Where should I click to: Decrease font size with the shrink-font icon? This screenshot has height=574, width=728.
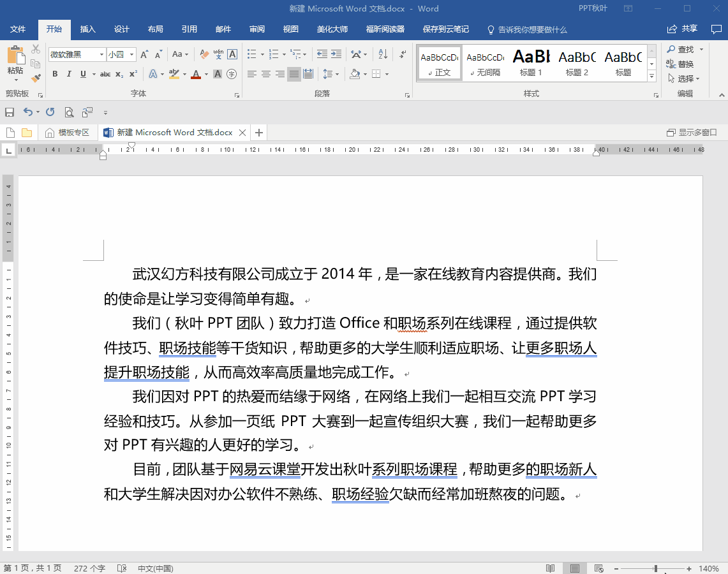[x=158, y=55]
